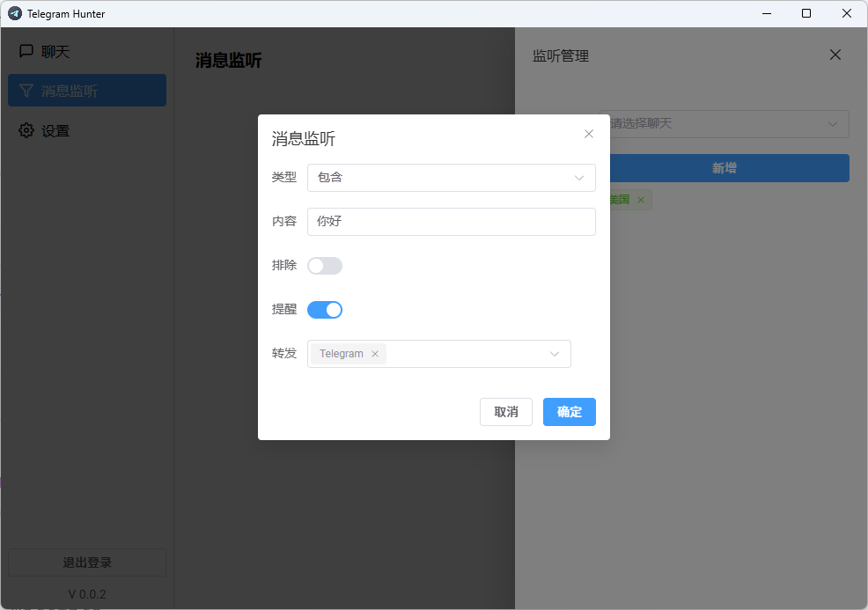Remove the Telegram tag in the 转发 field
This screenshot has height=610, width=868.
coord(375,353)
